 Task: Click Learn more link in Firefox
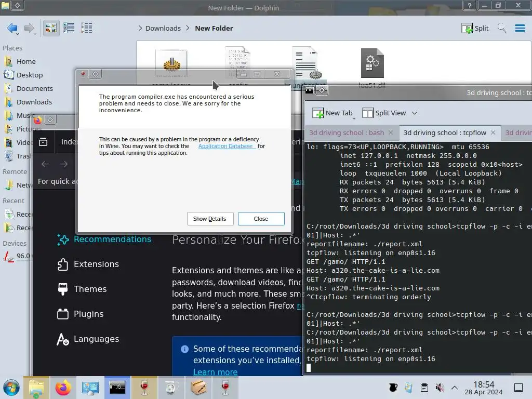[215, 372]
